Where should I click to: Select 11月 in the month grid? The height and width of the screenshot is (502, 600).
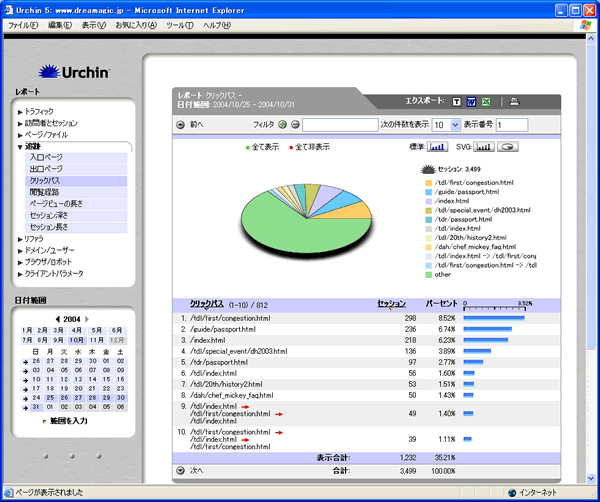[x=96, y=340]
